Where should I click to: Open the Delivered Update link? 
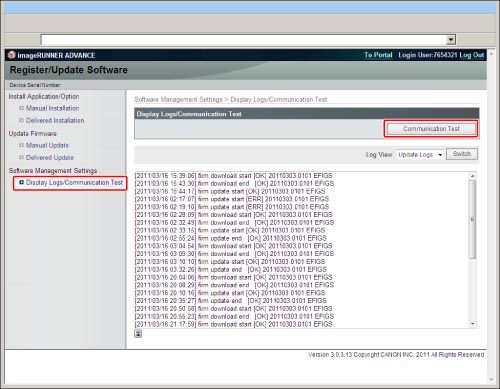coord(50,157)
